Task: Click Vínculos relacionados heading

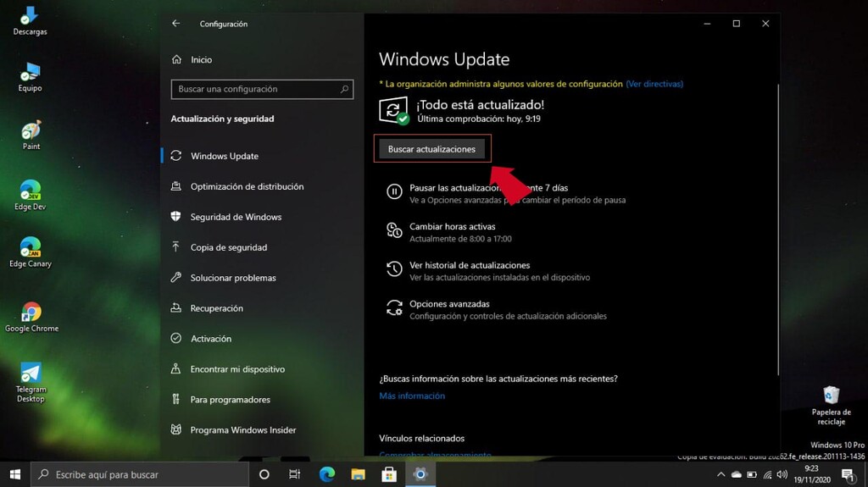Action: 422,439
